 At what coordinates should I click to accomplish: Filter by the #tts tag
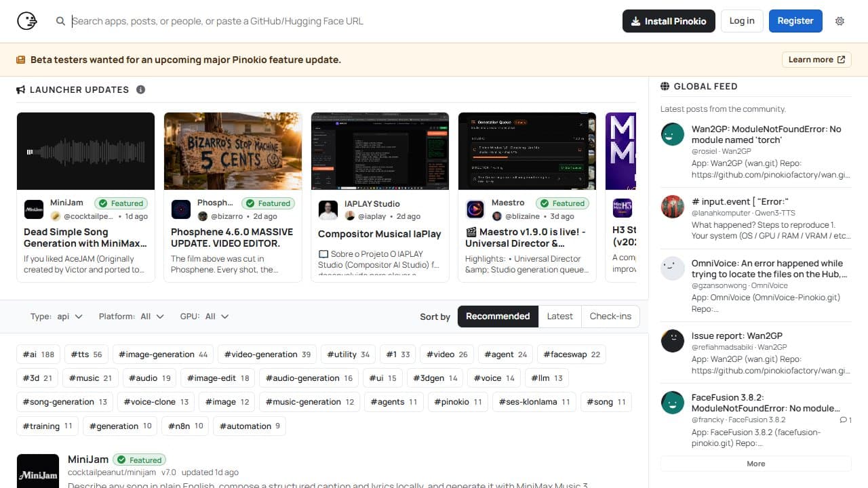coord(86,354)
